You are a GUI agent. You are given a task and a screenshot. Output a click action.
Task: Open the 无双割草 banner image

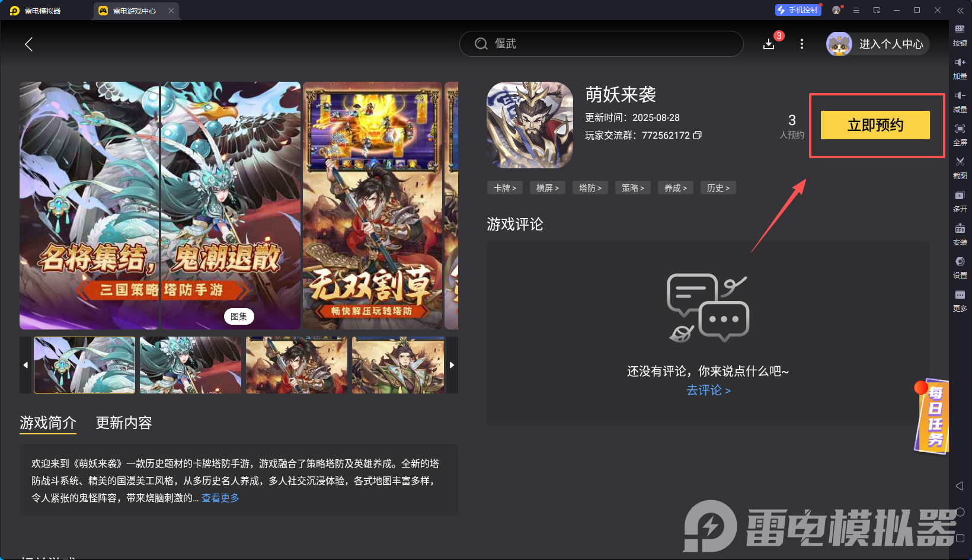[373, 206]
